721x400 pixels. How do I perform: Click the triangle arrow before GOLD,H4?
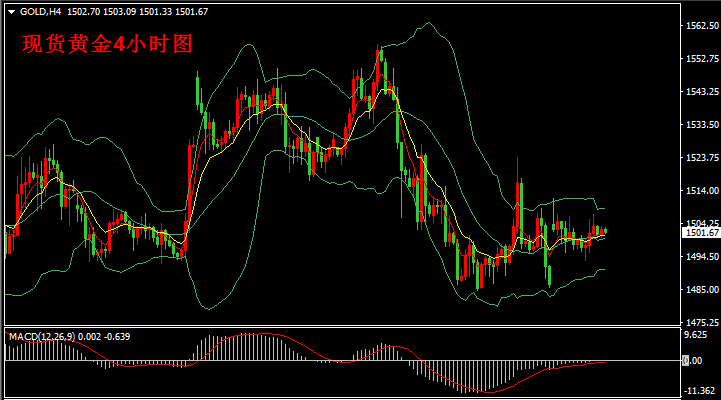[x=11, y=12]
